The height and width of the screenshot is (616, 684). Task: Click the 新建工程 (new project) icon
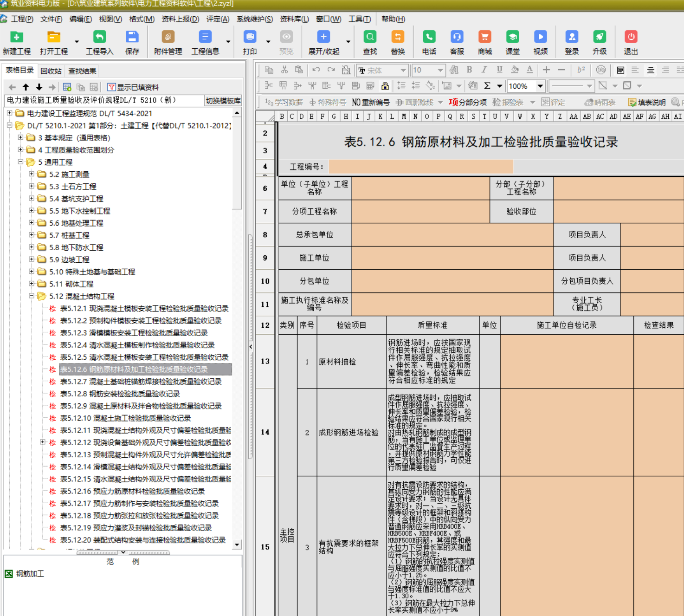tap(17, 37)
